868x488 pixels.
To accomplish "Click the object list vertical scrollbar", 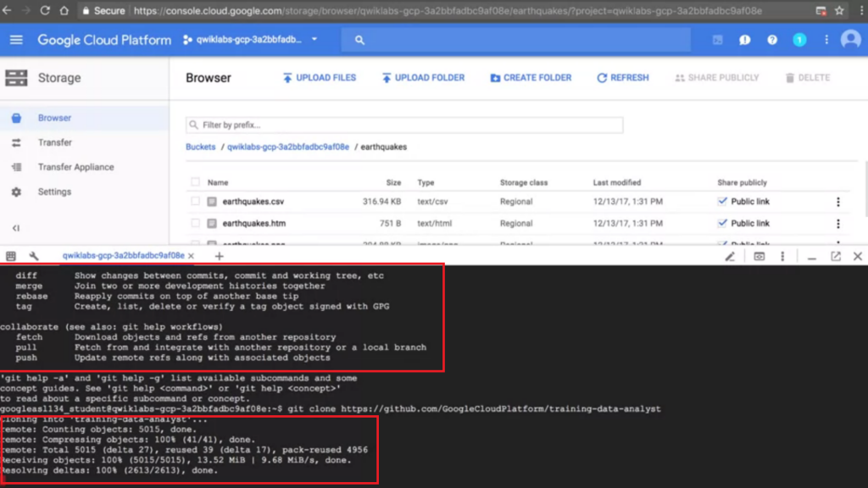I will coord(865,189).
